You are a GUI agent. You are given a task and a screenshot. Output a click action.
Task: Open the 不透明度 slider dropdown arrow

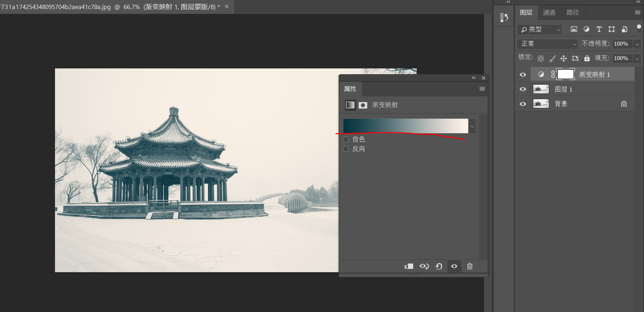[x=637, y=44]
